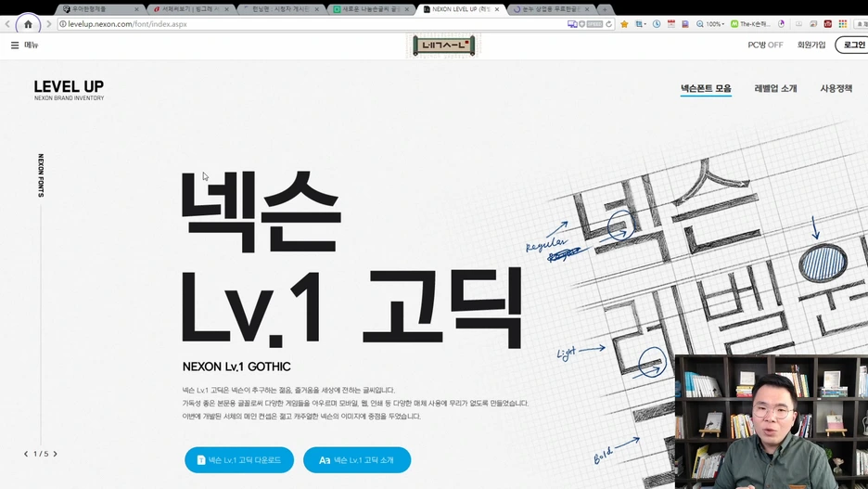Open a new browser tab

pos(605,9)
